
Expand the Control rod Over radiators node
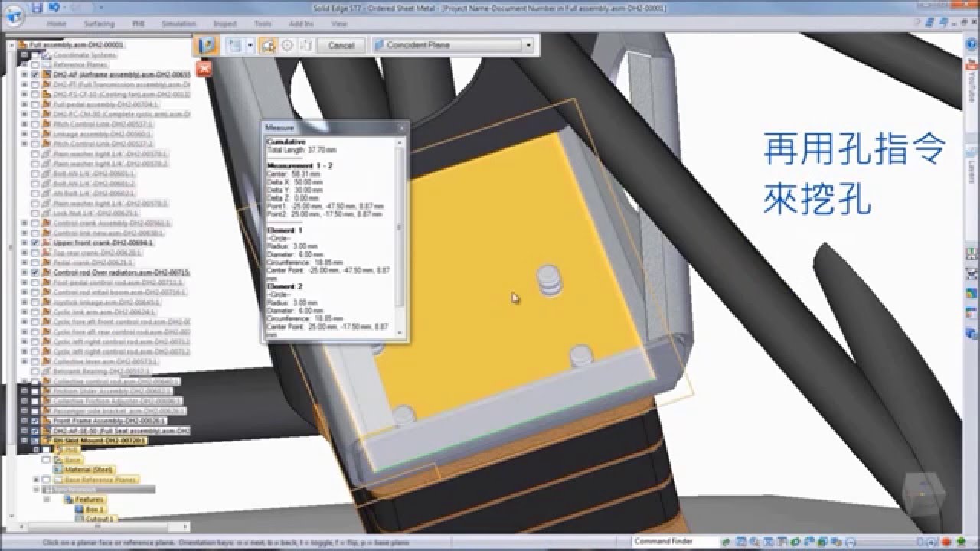tap(24, 272)
